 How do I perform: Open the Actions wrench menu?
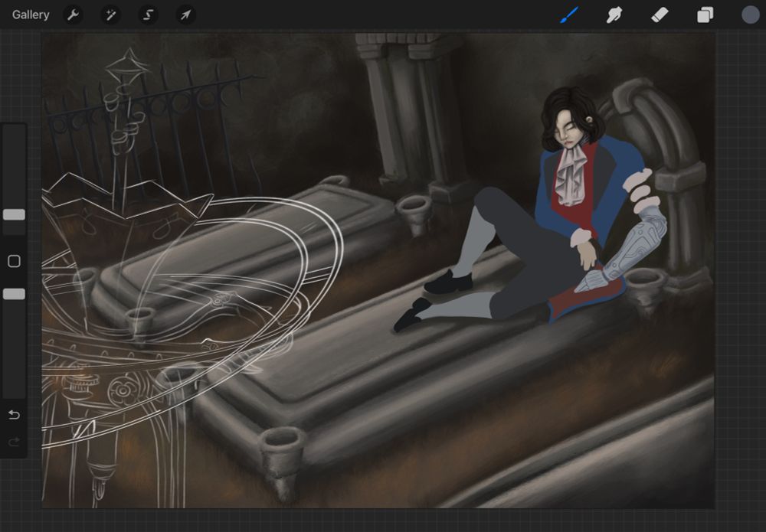click(73, 15)
